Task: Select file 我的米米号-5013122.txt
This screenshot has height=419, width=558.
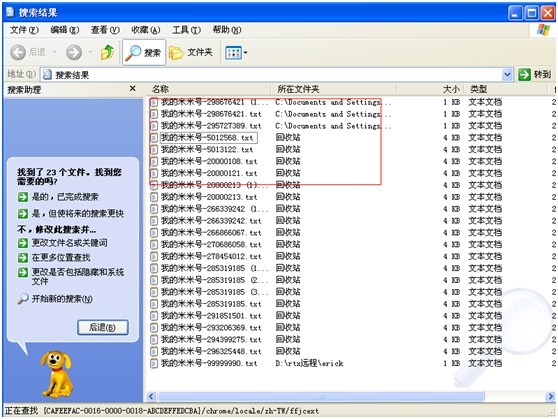Action: click(207, 150)
